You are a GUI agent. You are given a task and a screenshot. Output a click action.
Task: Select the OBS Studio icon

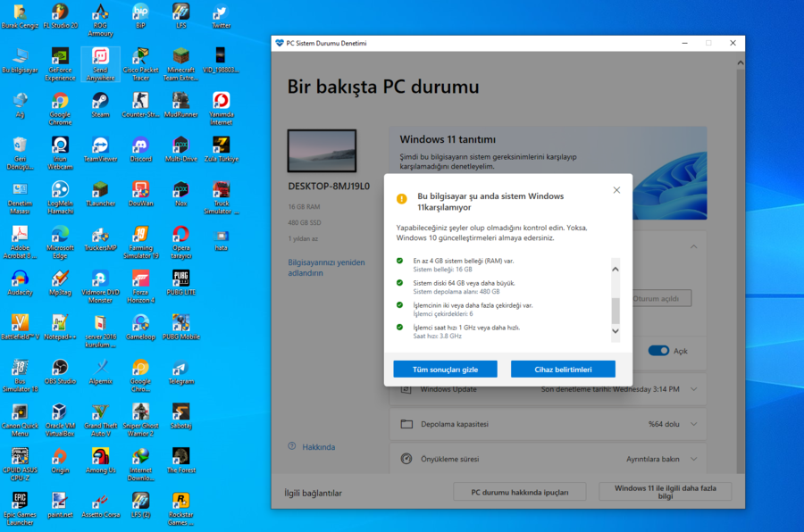60,372
